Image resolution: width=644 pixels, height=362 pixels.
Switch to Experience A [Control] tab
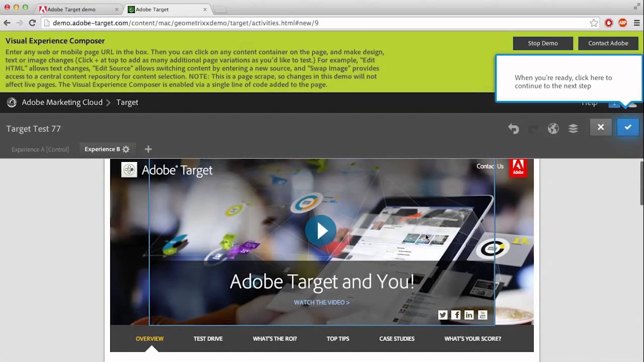pyautogui.click(x=40, y=149)
